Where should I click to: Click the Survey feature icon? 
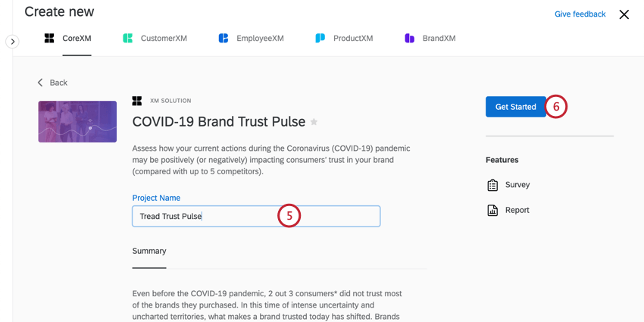click(x=492, y=185)
